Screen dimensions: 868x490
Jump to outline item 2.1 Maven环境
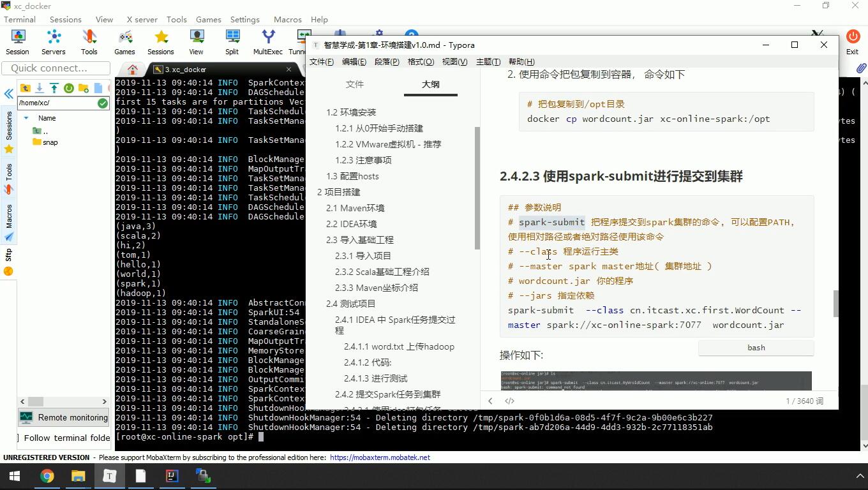point(355,208)
